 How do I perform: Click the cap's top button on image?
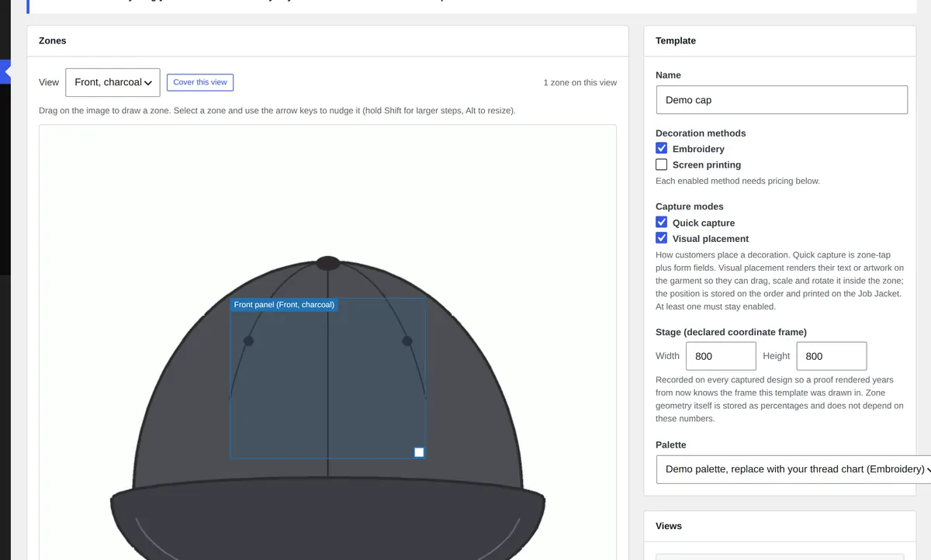click(328, 263)
